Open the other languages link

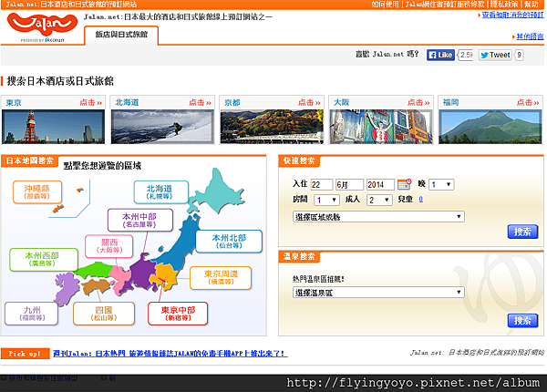(530, 36)
